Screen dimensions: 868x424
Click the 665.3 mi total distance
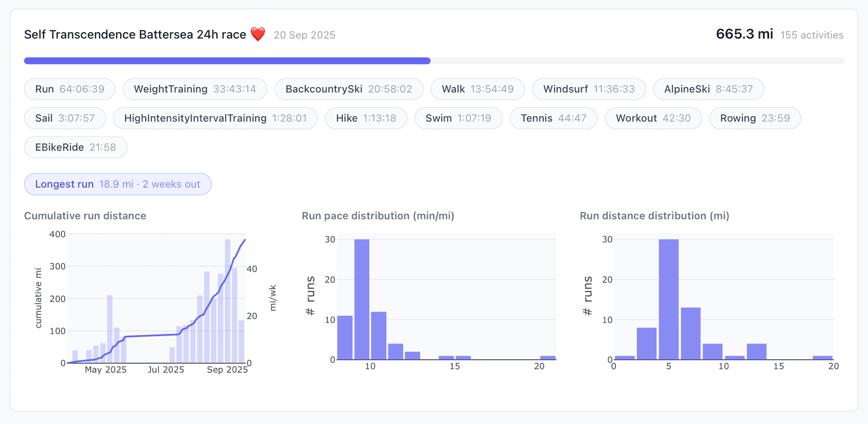(744, 34)
